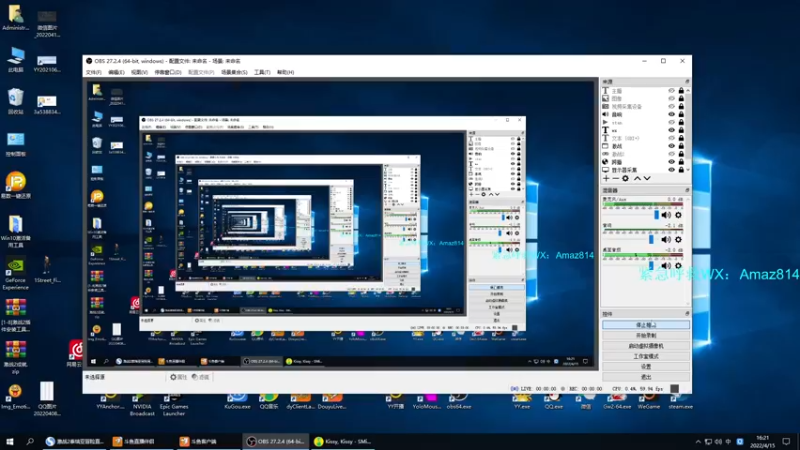Click the 启动虚拟摄像机 button
The height and width of the screenshot is (450, 800).
(x=646, y=346)
